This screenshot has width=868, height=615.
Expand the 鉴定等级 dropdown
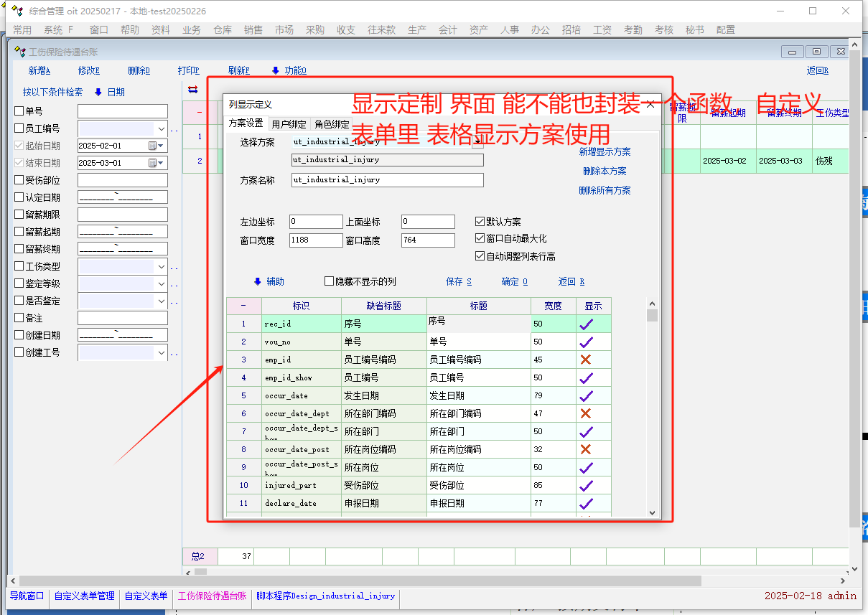(161, 283)
